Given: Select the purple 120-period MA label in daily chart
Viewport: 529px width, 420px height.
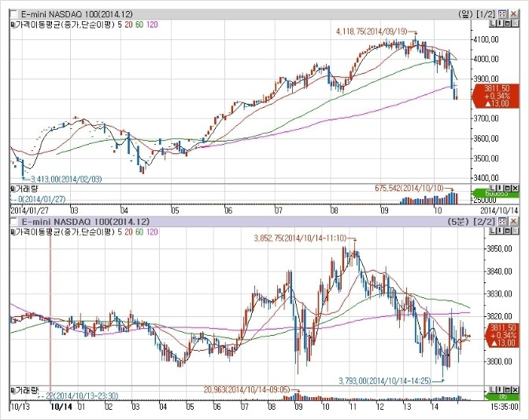Looking at the screenshot, I should click(152, 24).
